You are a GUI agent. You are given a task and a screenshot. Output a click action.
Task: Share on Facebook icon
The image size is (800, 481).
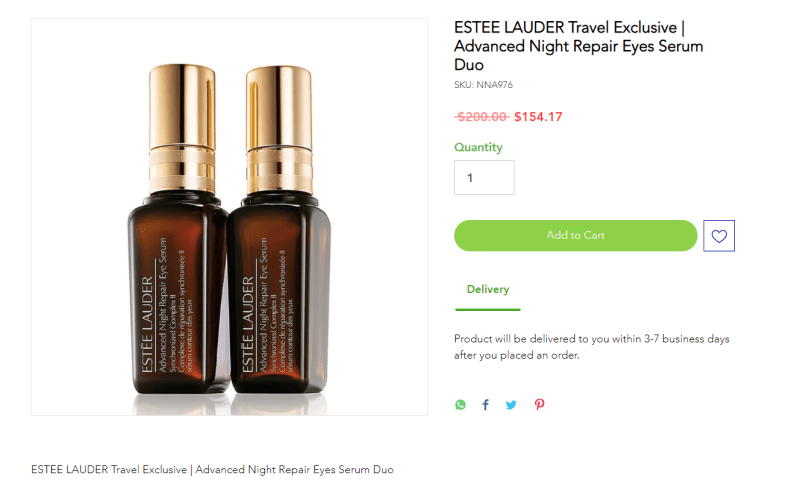[x=485, y=404]
